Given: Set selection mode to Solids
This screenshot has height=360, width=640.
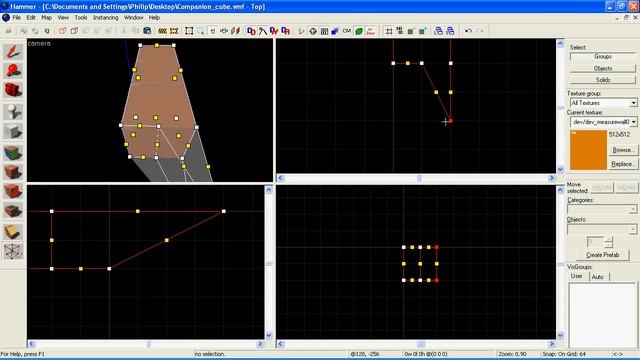Looking at the screenshot, I should pyautogui.click(x=602, y=80).
